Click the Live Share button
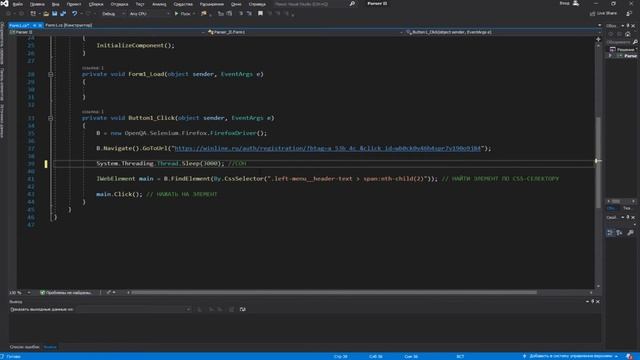Viewport: 640px width, 360px height. [x=603, y=13]
